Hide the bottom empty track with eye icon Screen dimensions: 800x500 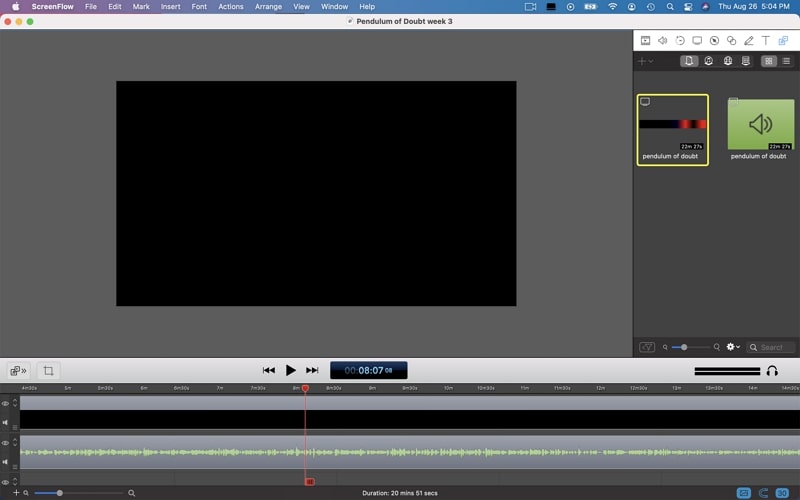[5, 482]
